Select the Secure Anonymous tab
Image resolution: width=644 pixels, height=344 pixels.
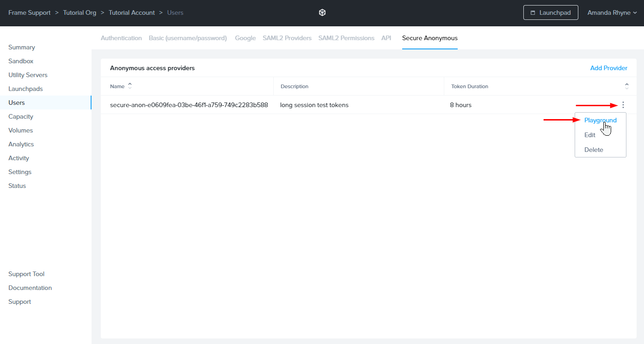pos(430,38)
